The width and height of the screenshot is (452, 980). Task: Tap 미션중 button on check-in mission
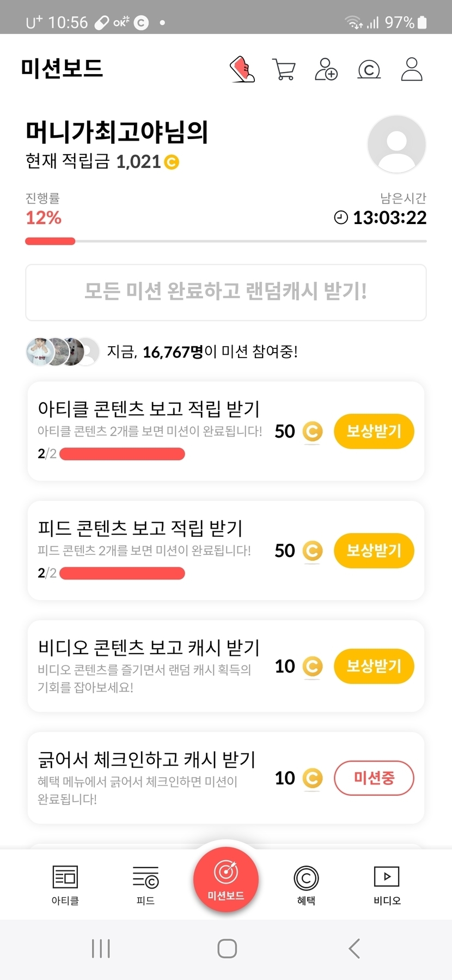click(x=374, y=778)
